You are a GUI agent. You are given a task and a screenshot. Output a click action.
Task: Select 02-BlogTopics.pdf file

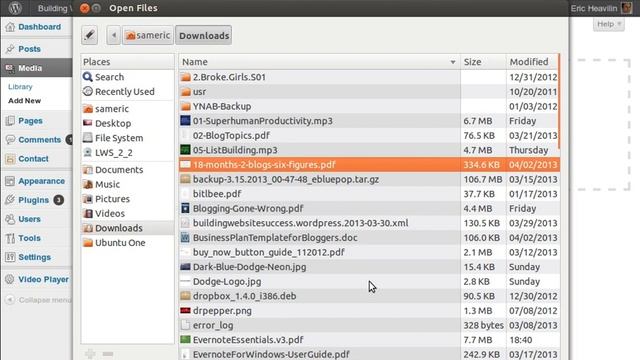[x=369, y=135]
